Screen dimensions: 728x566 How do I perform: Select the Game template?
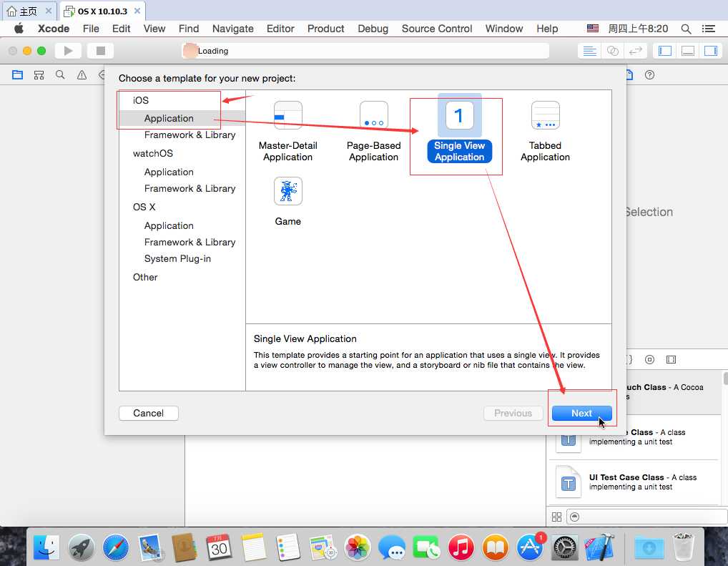288,202
